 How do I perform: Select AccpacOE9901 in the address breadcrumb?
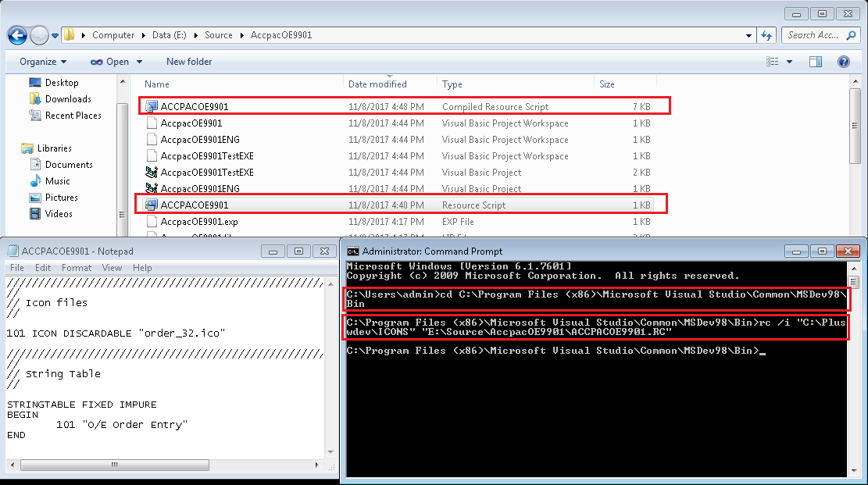click(x=281, y=35)
